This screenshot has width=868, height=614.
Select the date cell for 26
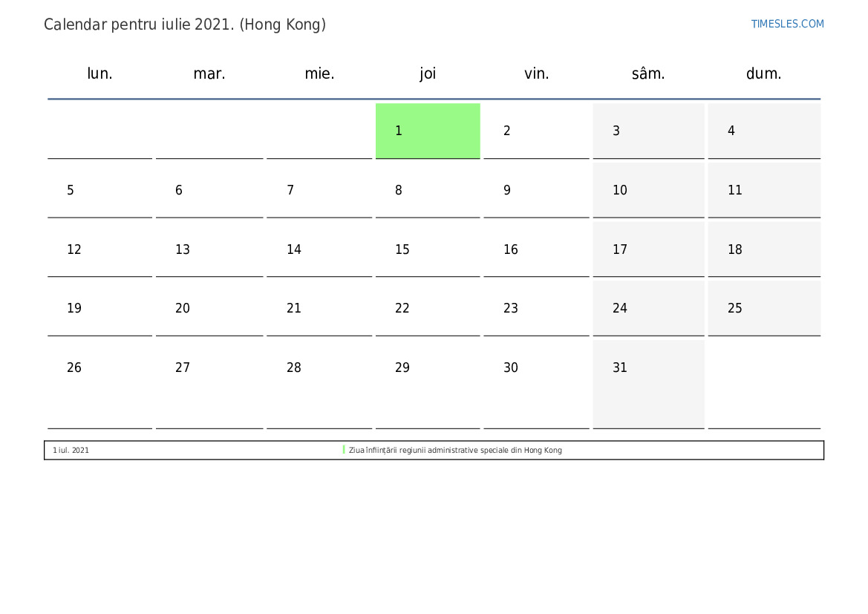click(99, 384)
